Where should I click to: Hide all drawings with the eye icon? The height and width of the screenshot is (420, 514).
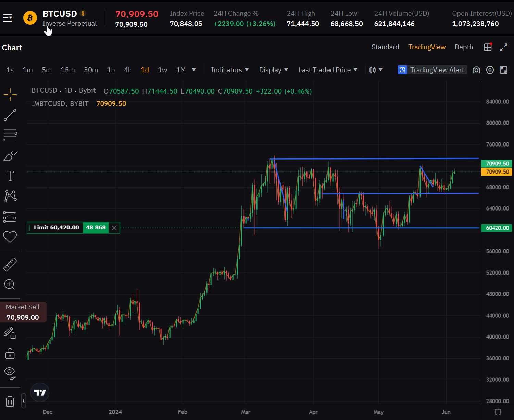pos(10,373)
